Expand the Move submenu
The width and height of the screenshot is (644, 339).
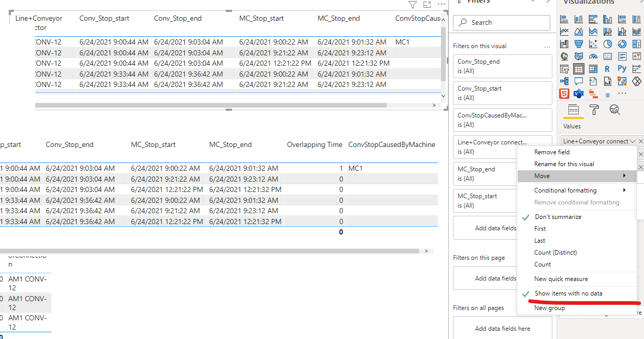(577, 176)
